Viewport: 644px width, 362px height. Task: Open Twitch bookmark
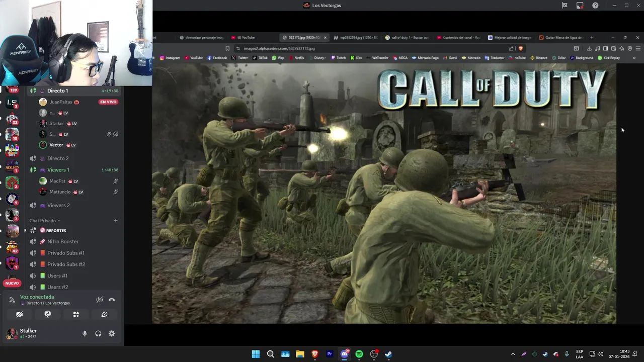tap(338, 58)
